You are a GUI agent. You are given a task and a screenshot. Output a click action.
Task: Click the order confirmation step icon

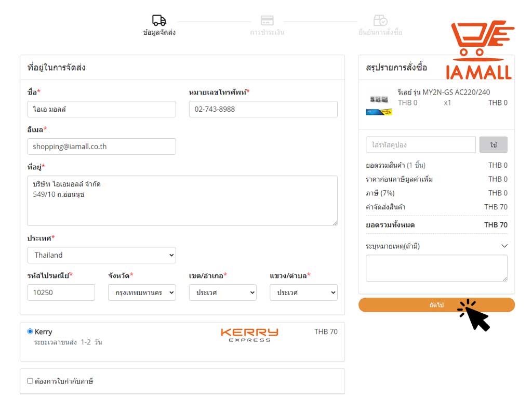coord(380,20)
